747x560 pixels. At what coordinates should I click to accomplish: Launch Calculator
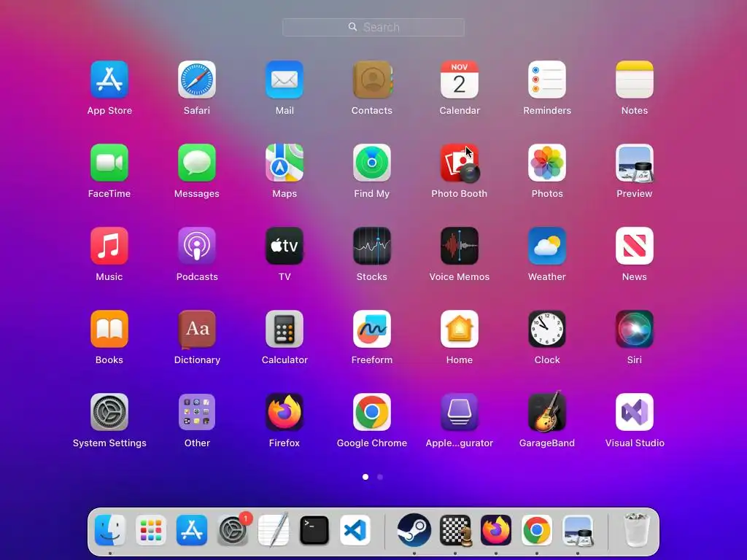click(x=285, y=329)
